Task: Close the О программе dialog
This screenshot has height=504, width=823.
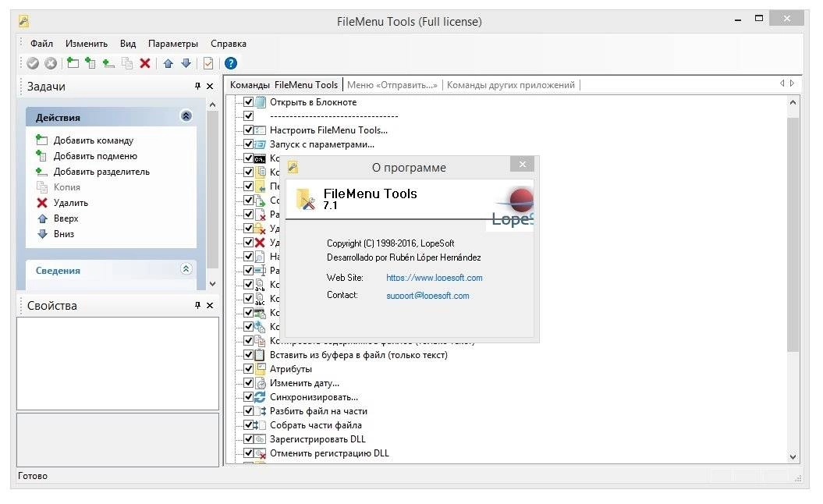Action: (x=522, y=165)
